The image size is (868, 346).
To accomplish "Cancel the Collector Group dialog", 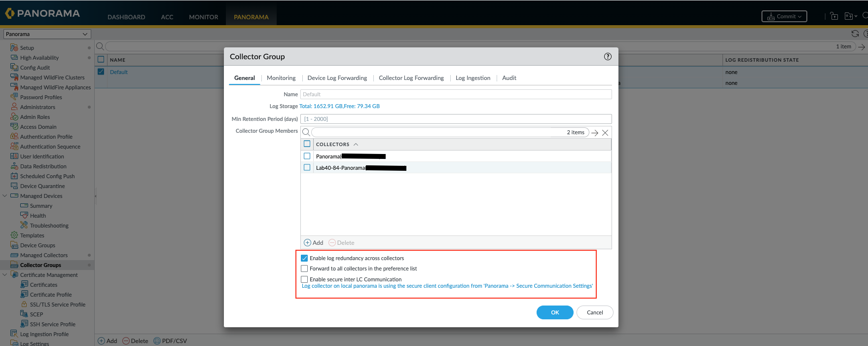I will tap(594, 312).
